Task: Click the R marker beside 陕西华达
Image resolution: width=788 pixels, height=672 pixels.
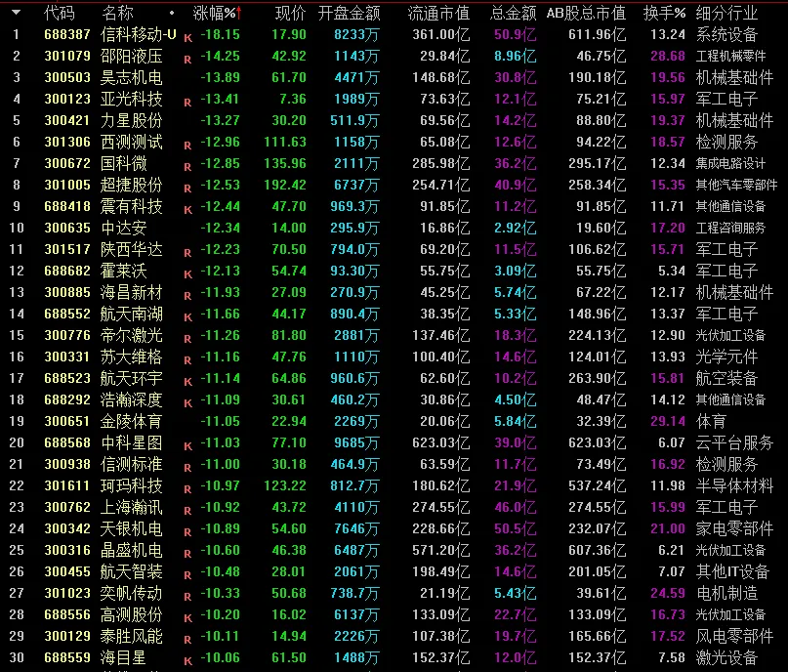Action: (187, 253)
